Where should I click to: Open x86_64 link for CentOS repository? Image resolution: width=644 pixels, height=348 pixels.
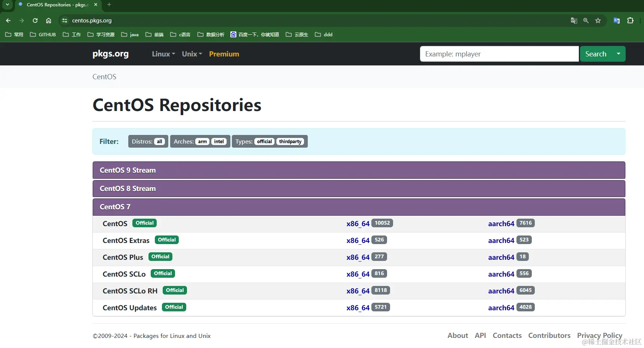point(358,224)
